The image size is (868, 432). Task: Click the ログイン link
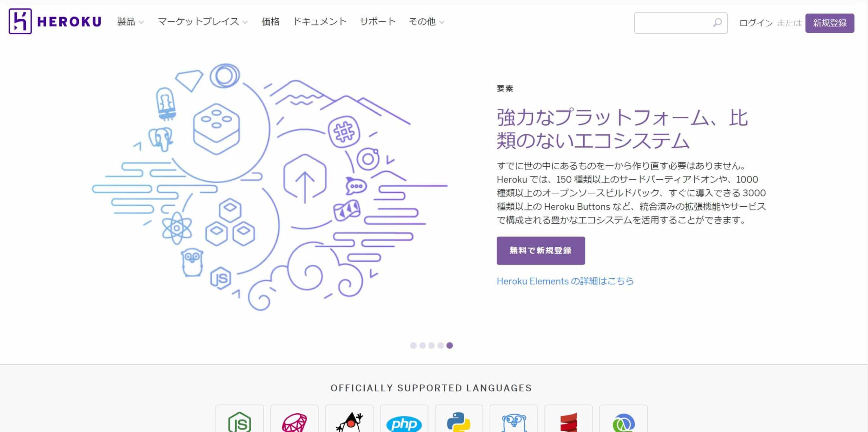pyautogui.click(x=756, y=23)
